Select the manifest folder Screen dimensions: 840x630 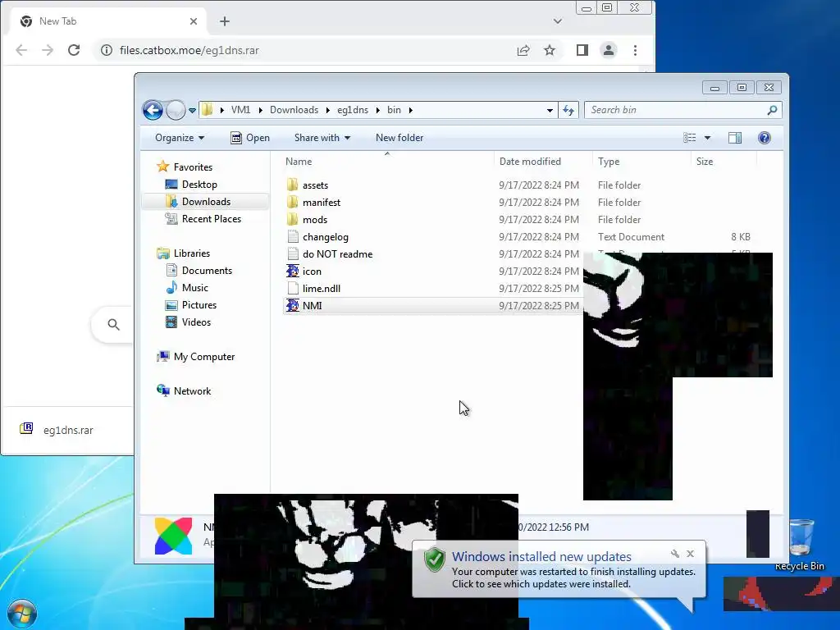(313, 203)
